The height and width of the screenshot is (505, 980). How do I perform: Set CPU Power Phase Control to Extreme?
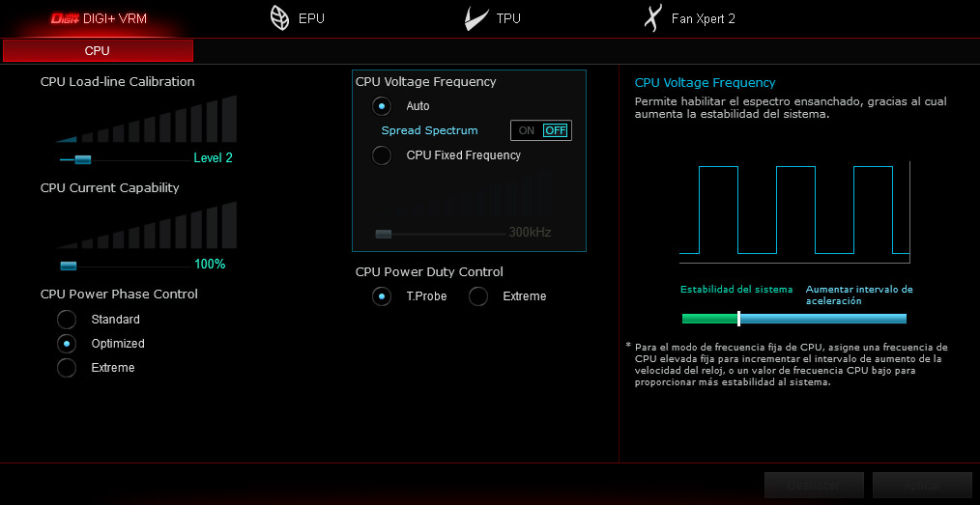[x=67, y=368]
